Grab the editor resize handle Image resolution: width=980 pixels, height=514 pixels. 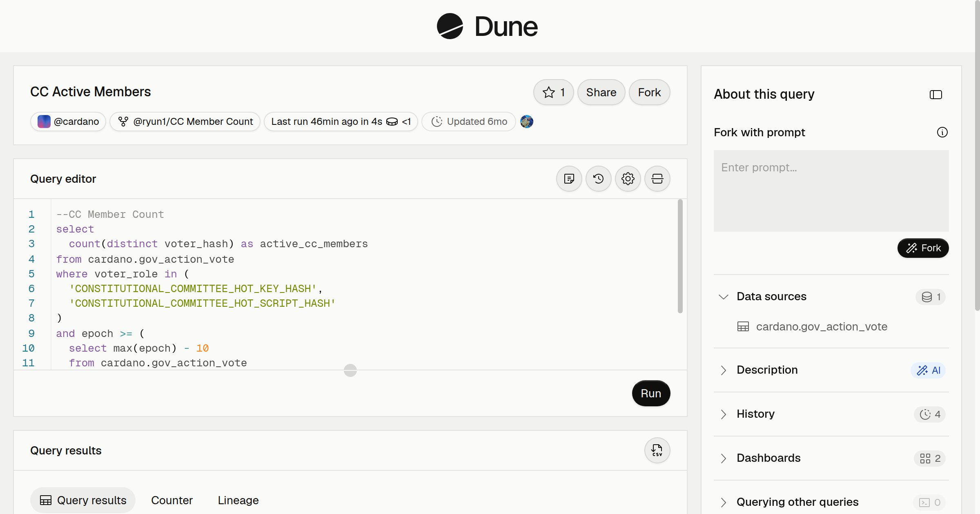[350, 370]
